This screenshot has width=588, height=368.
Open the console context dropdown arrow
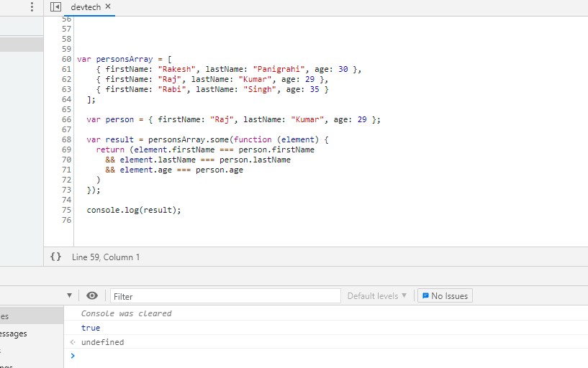[x=69, y=295]
